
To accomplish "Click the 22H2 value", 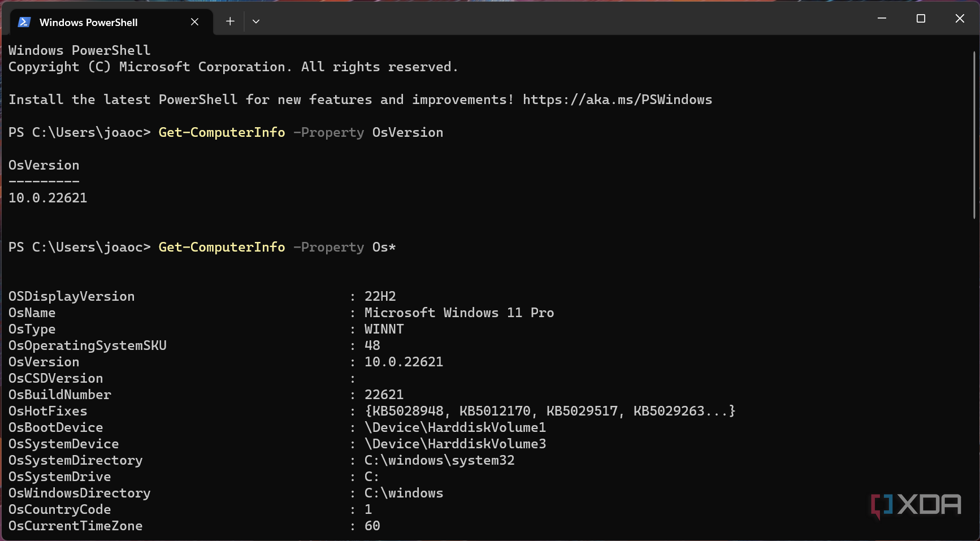I will point(380,296).
